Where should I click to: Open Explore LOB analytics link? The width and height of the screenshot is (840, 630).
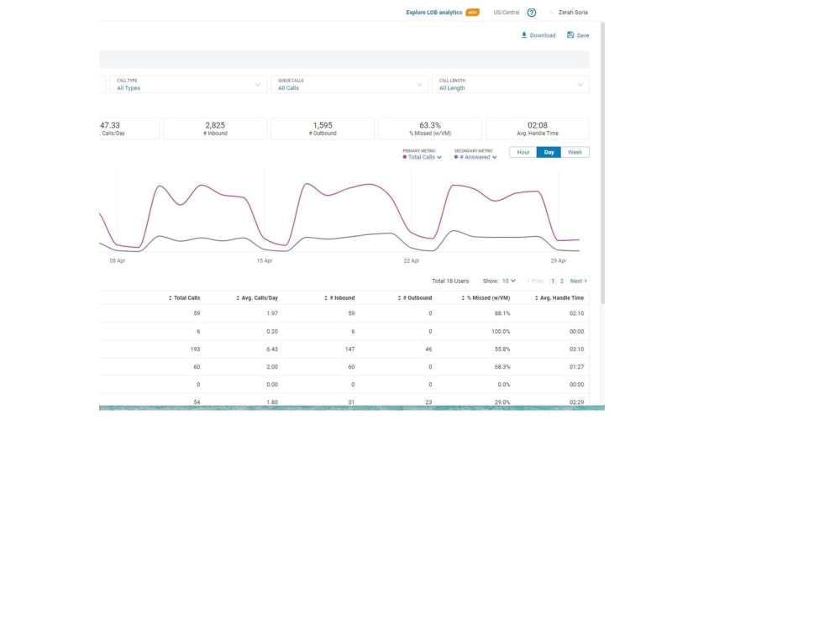click(x=434, y=13)
